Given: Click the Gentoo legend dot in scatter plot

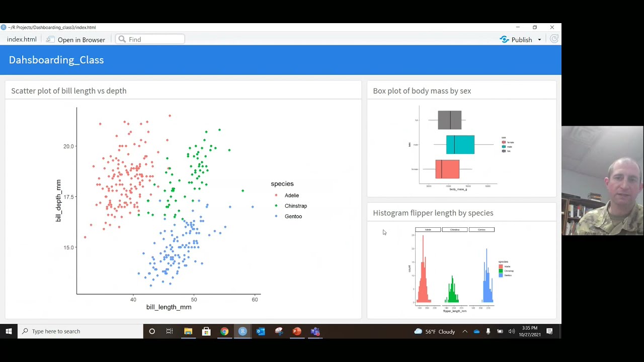Looking at the screenshot, I should [x=276, y=216].
